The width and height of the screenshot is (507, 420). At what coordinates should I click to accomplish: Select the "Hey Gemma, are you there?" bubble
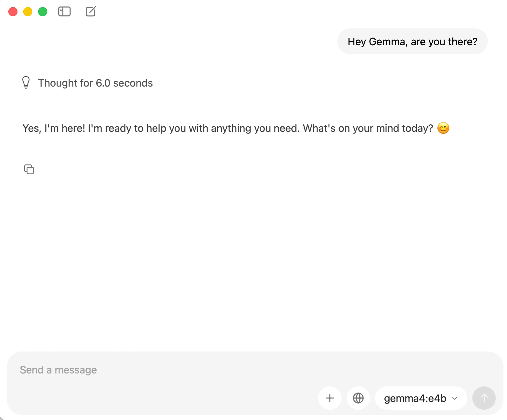(412, 41)
